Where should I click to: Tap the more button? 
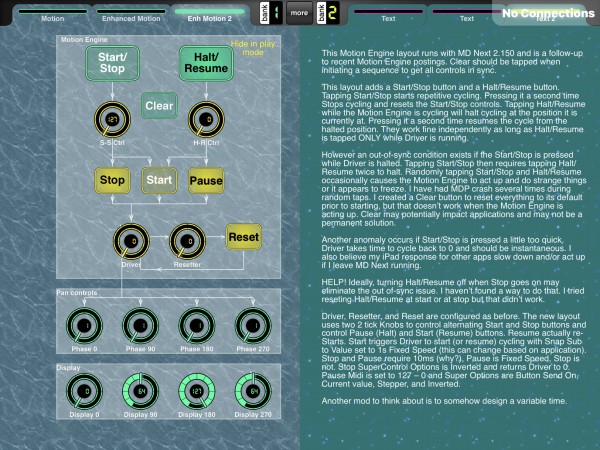coord(299,13)
